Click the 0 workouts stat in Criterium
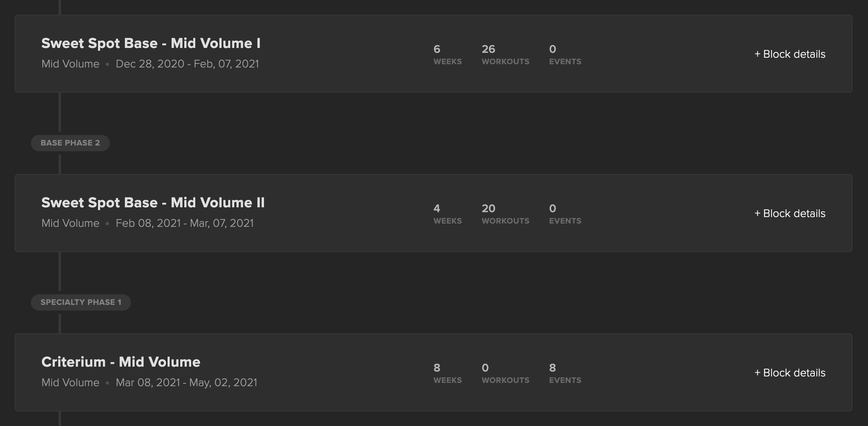Viewport: 868px width, 426px height. coord(506,374)
